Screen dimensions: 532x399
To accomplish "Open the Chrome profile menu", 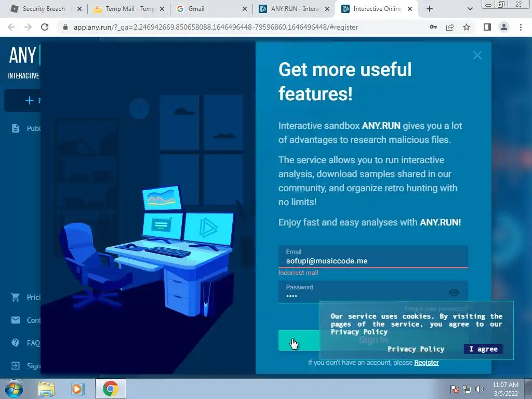I will coord(504,27).
